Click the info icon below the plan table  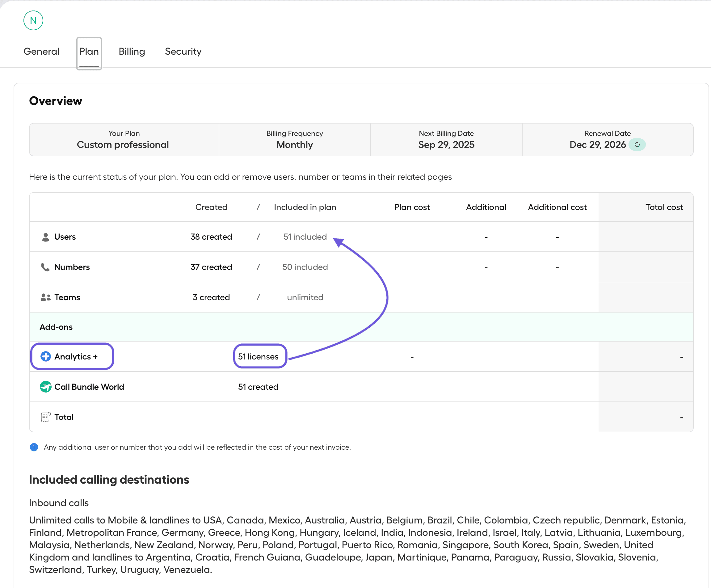point(34,447)
